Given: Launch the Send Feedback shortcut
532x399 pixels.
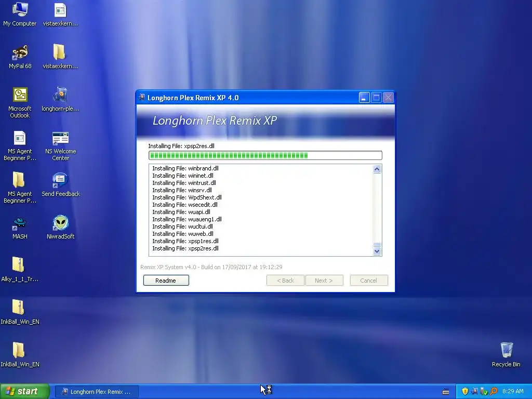Looking at the screenshot, I should point(60,184).
